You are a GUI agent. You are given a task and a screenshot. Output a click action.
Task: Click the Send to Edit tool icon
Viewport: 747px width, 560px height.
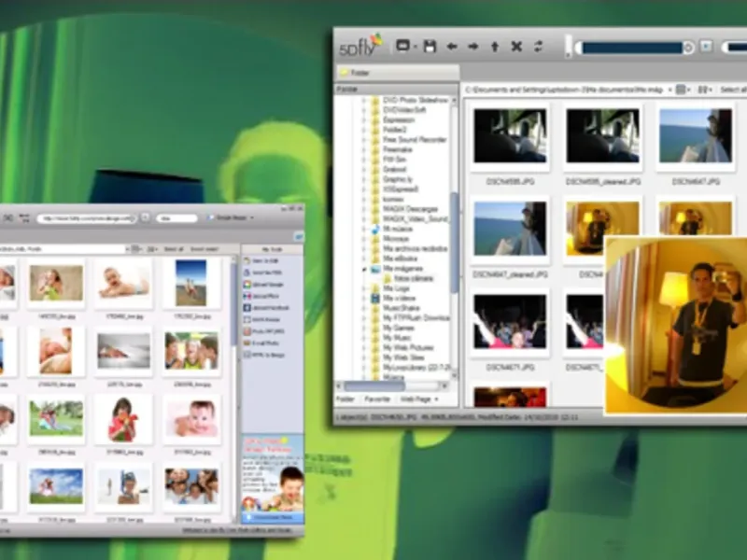click(x=247, y=261)
